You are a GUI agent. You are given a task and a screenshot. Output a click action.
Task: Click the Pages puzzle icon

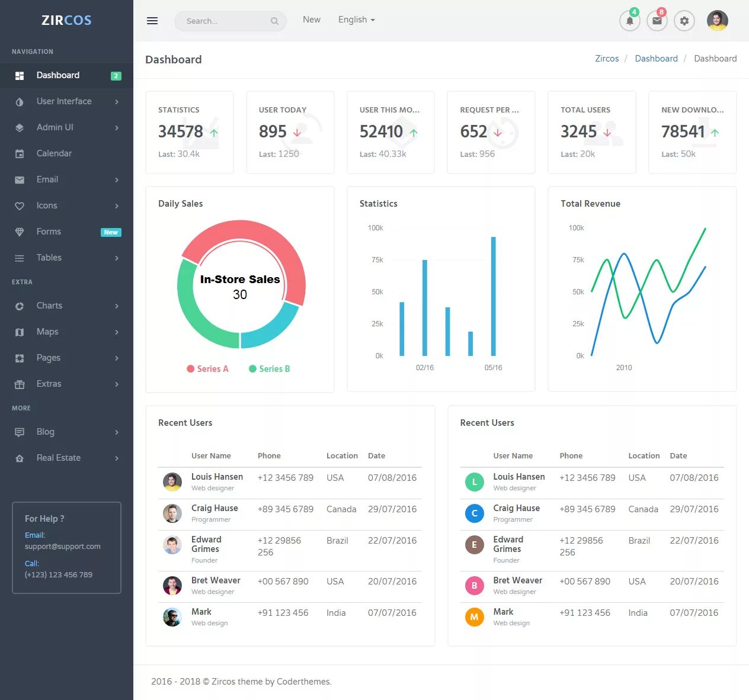click(20, 358)
